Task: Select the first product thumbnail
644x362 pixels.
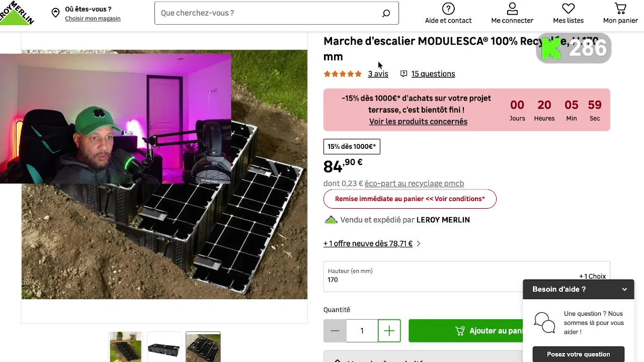Action: click(x=126, y=346)
